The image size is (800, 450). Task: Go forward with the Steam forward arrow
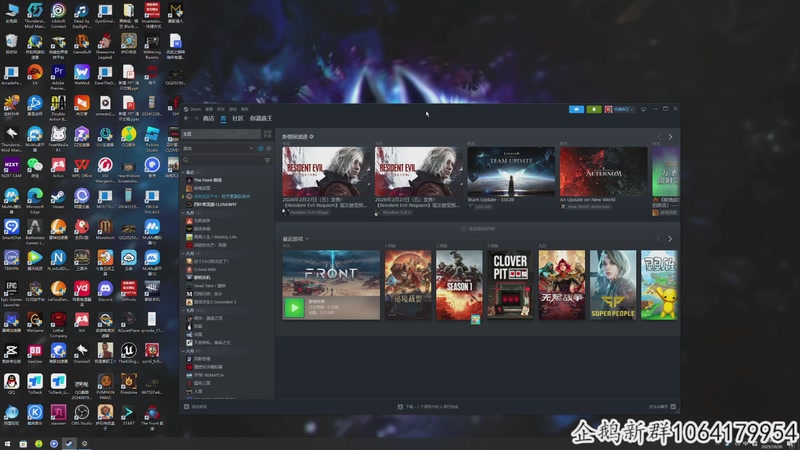click(196, 118)
